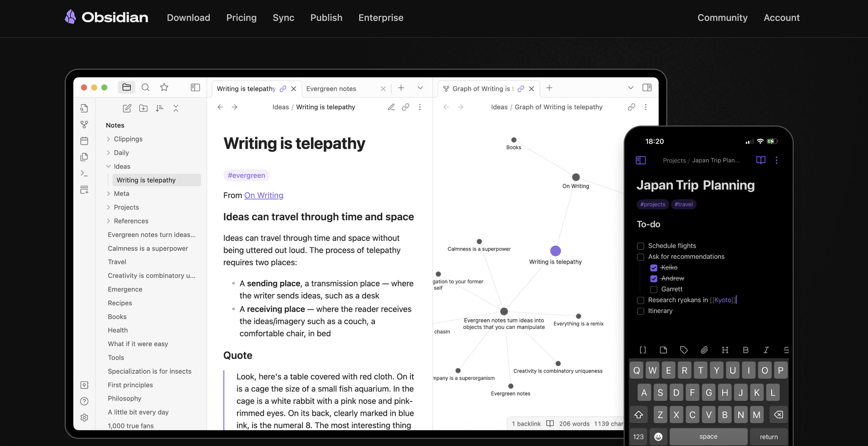Uncheck the Keiko checkbox

[653, 268]
